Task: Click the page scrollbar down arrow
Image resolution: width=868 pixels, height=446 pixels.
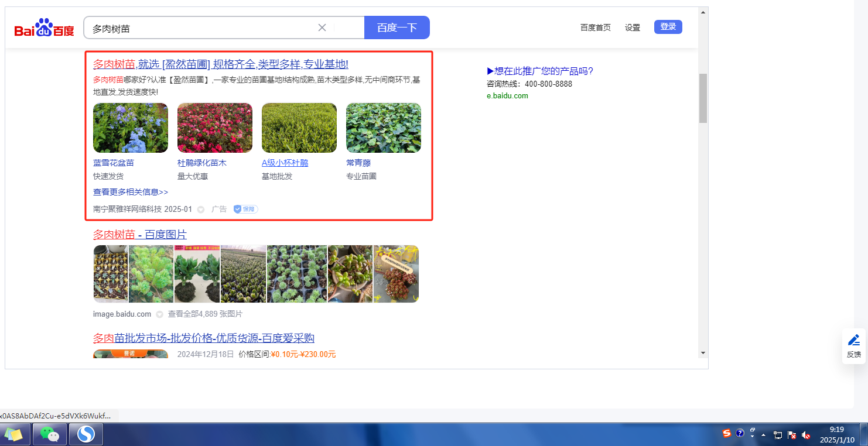Action: tap(703, 353)
